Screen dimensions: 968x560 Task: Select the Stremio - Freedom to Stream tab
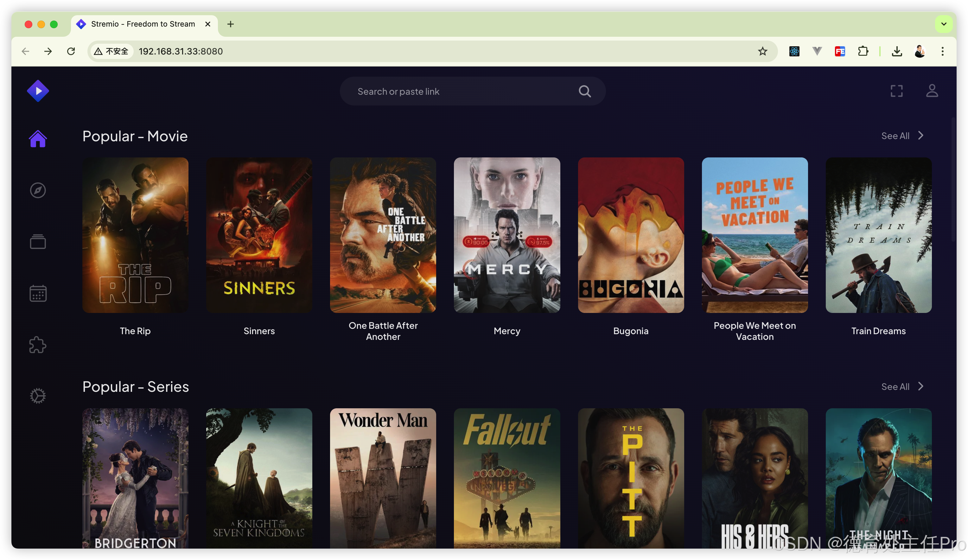(x=143, y=24)
